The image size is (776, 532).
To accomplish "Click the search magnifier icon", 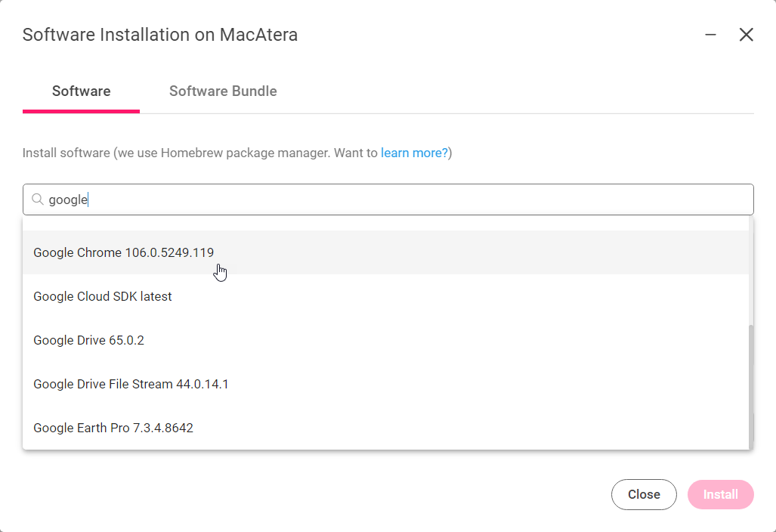I will coord(38,199).
